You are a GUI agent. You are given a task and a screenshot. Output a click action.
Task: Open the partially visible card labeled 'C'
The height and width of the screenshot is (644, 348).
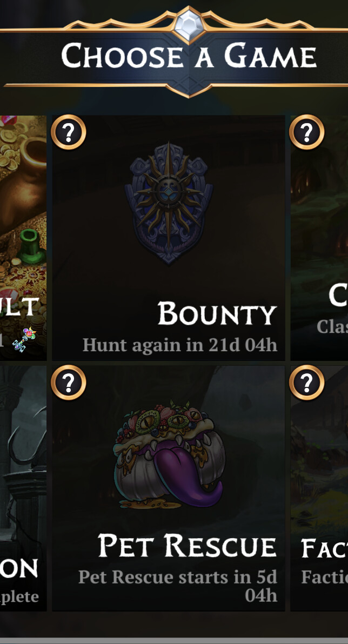pyautogui.click(x=319, y=237)
